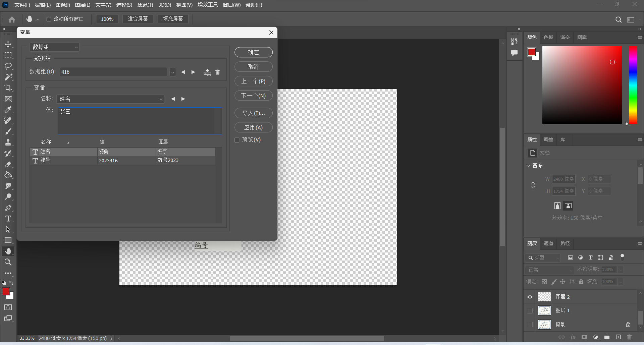Click the 确定 button

(x=253, y=52)
